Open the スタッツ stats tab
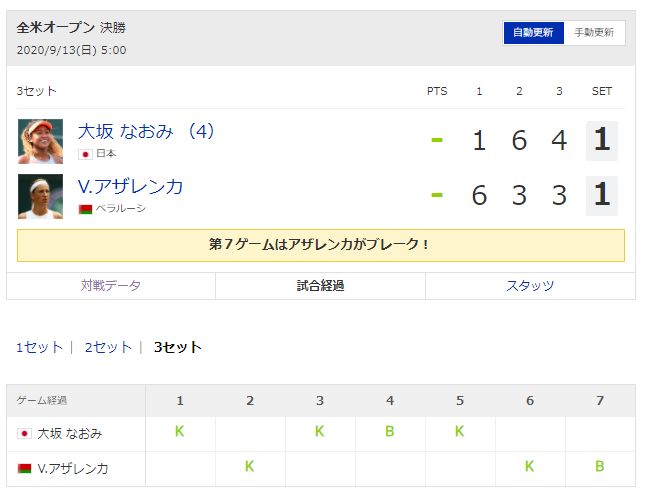 (x=530, y=285)
